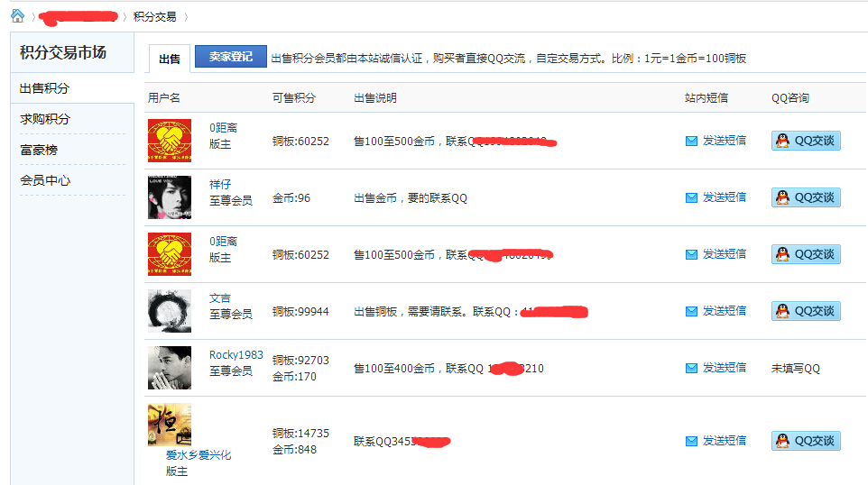
Task: Click the 用户名 column header
Action: [x=164, y=98]
